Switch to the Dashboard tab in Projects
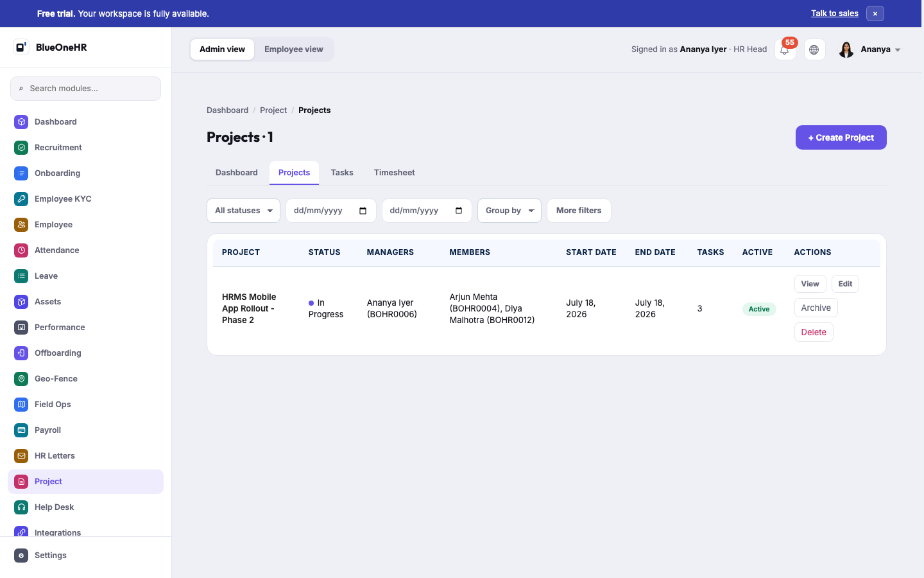 coord(237,173)
